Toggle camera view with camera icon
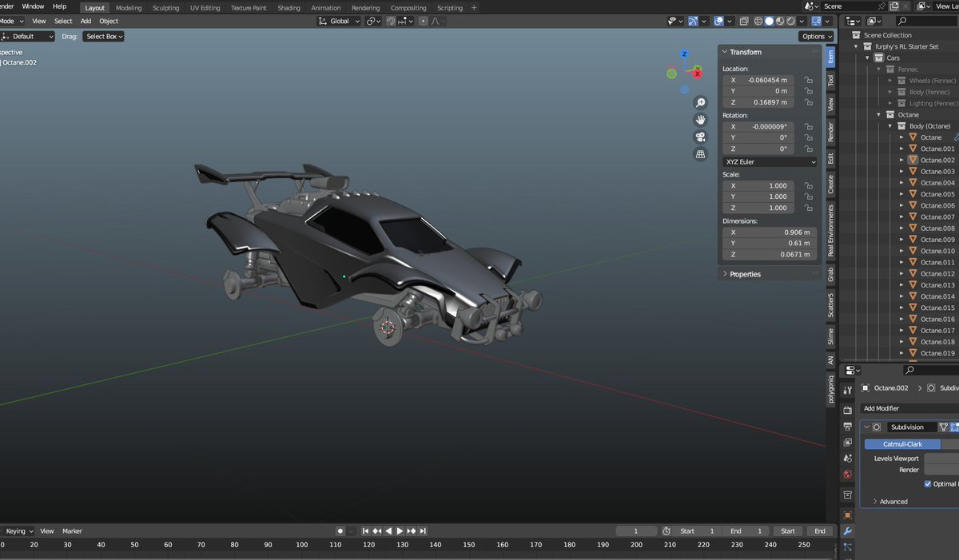Image resolution: width=959 pixels, height=560 pixels. point(701,137)
